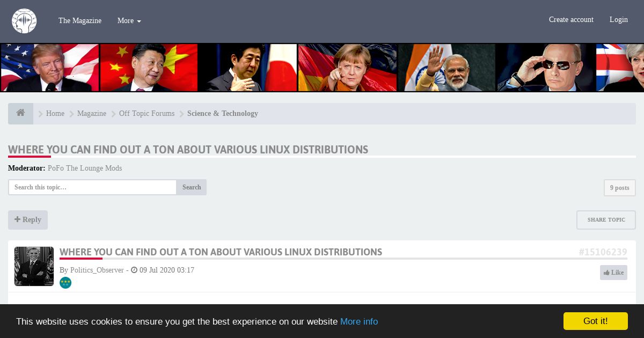Click the post date 09 Jul 2020 03:17
The width and height of the screenshot is (644, 338).
(x=167, y=270)
